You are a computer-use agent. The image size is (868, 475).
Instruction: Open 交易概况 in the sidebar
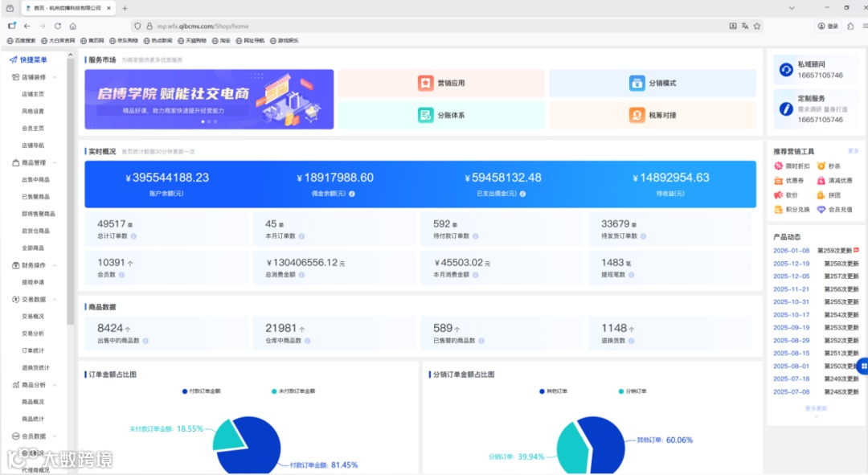(x=33, y=316)
